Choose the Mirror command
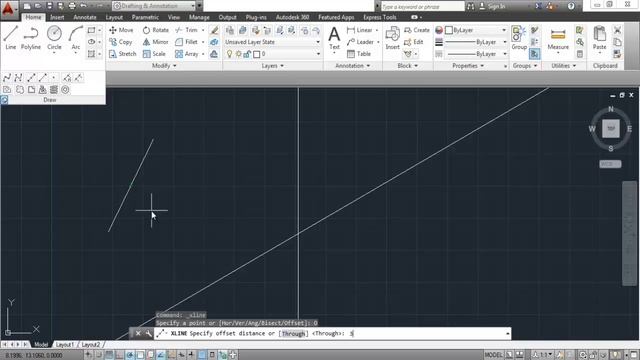The height and width of the screenshot is (360, 640). (x=156, y=42)
